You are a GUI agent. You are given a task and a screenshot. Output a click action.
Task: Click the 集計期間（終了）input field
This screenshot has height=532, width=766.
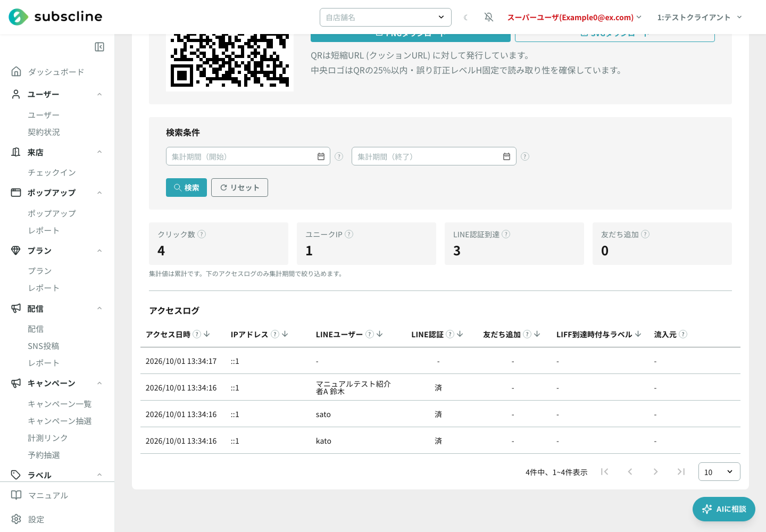tap(434, 156)
